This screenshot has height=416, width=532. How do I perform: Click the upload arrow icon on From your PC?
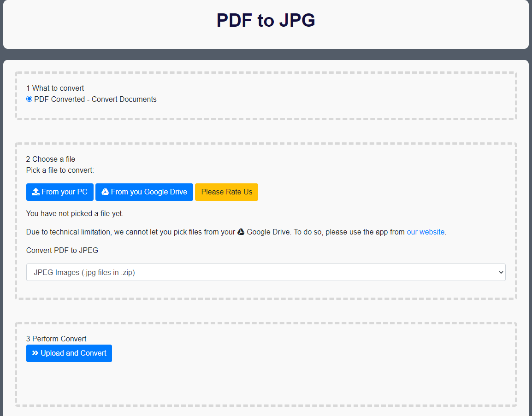click(x=35, y=192)
